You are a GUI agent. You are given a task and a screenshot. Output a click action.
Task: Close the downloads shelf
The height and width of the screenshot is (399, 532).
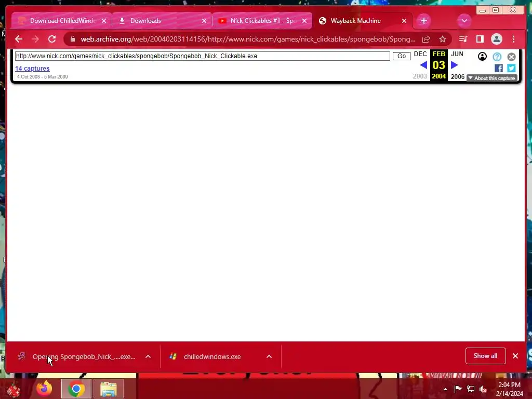point(515,356)
